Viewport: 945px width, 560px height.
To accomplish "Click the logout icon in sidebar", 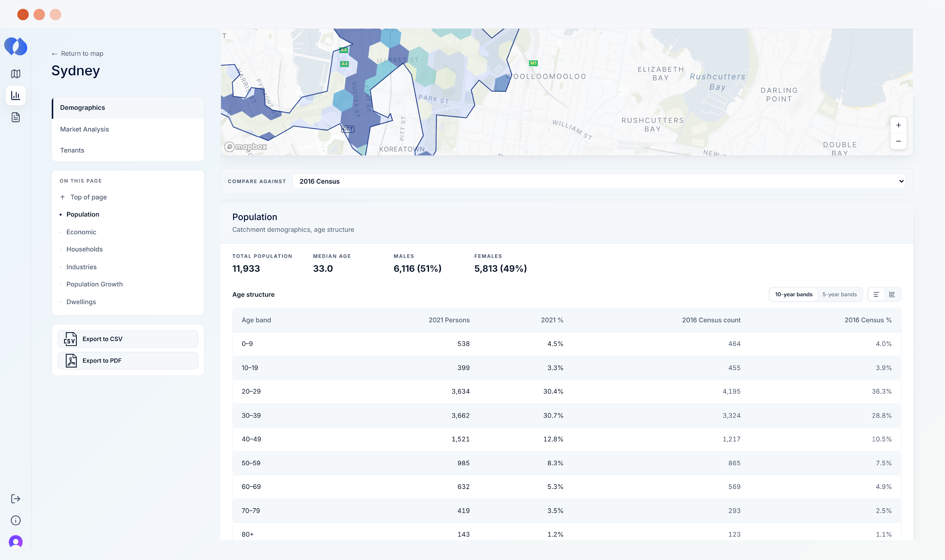I will pyautogui.click(x=15, y=499).
